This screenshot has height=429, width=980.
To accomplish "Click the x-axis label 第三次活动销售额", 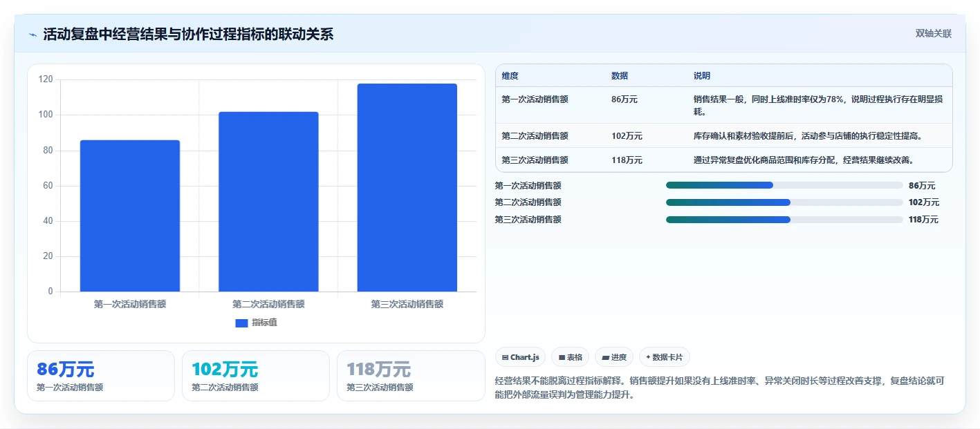I will [x=407, y=304].
